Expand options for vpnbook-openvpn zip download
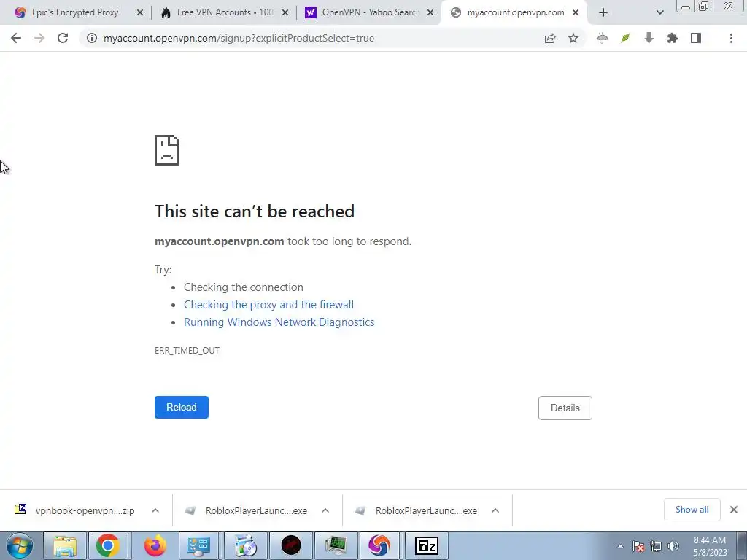The image size is (747, 560). click(155, 510)
